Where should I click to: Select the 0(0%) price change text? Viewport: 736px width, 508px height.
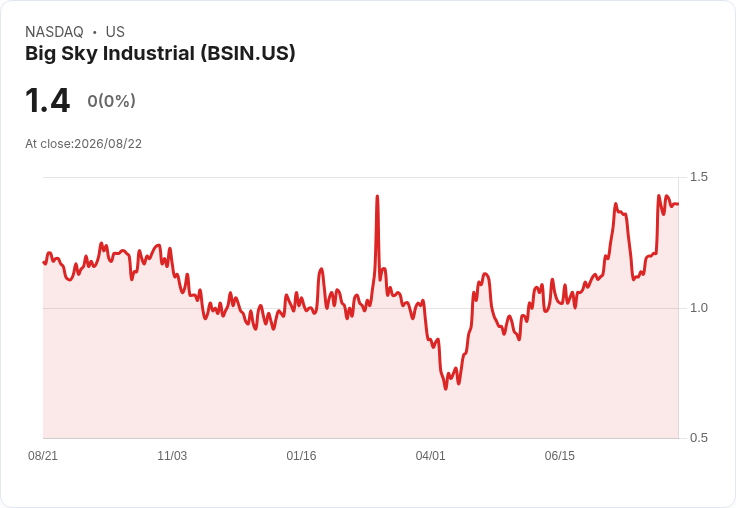(111, 100)
